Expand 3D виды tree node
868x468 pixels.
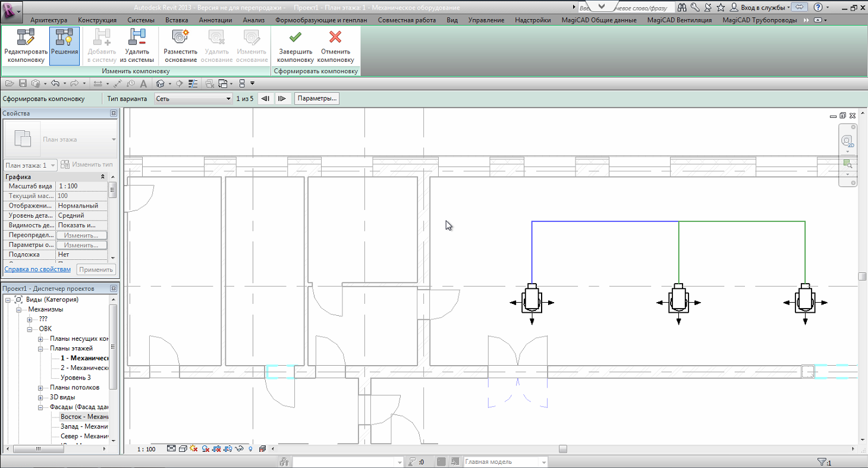(x=40, y=398)
